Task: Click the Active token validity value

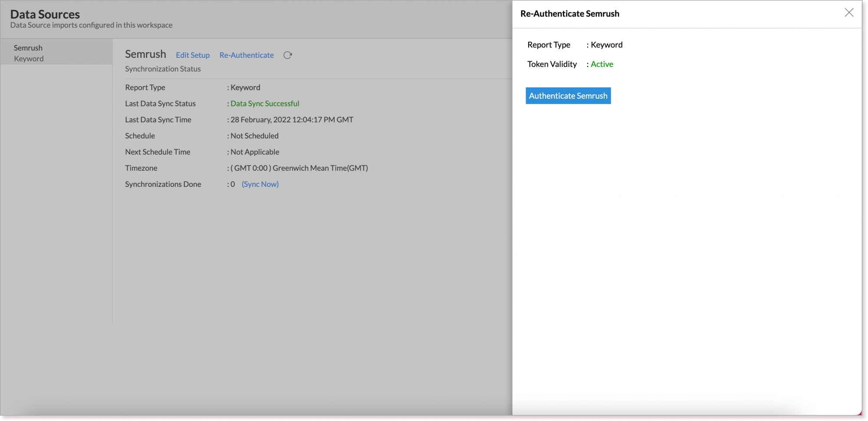Action: tap(602, 64)
